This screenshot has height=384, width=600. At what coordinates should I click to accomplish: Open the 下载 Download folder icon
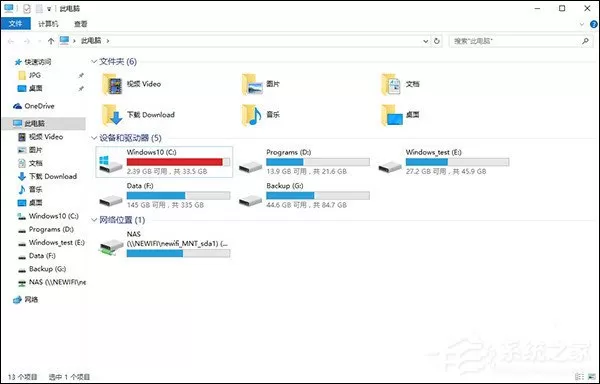click(112, 115)
